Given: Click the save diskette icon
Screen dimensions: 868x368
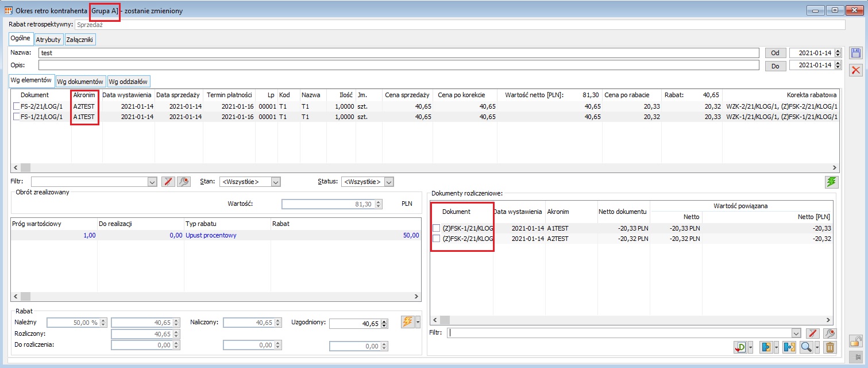Looking at the screenshot, I should (x=856, y=53).
